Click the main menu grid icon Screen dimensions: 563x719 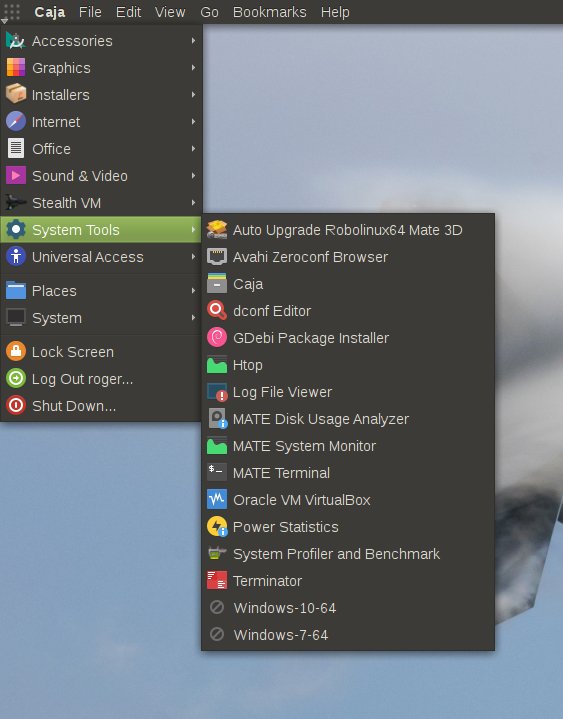pyautogui.click(x=12, y=11)
